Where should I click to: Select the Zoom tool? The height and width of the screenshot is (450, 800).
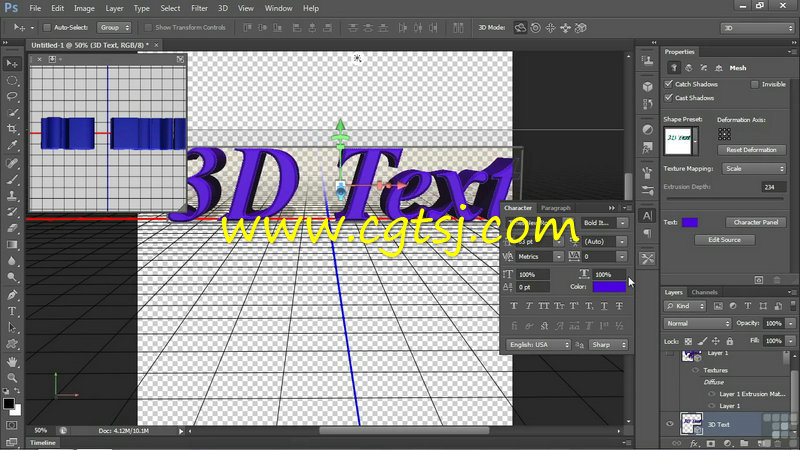click(x=12, y=378)
